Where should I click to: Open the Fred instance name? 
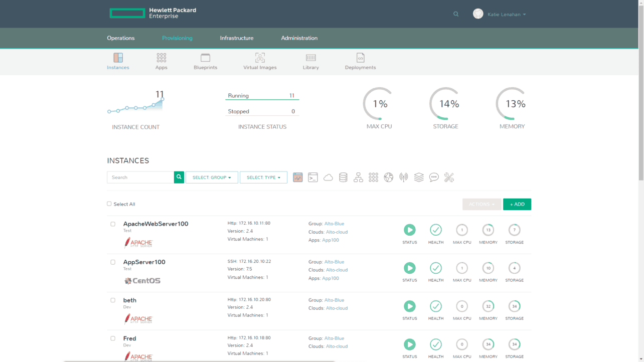[x=130, y=338]
